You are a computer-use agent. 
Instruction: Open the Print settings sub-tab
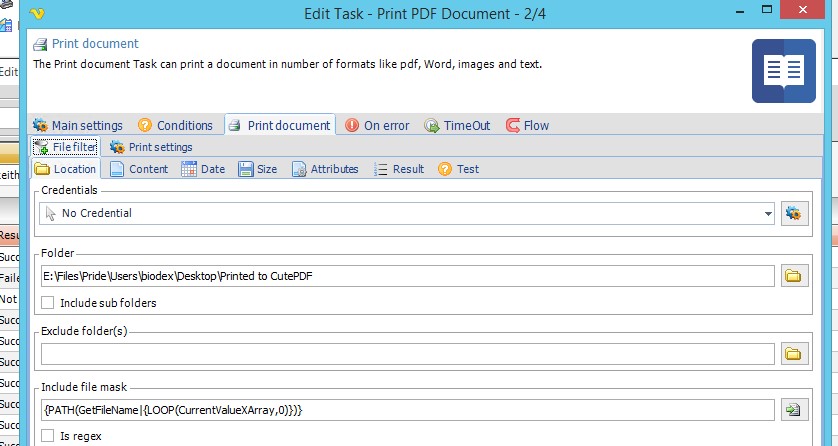151,147
